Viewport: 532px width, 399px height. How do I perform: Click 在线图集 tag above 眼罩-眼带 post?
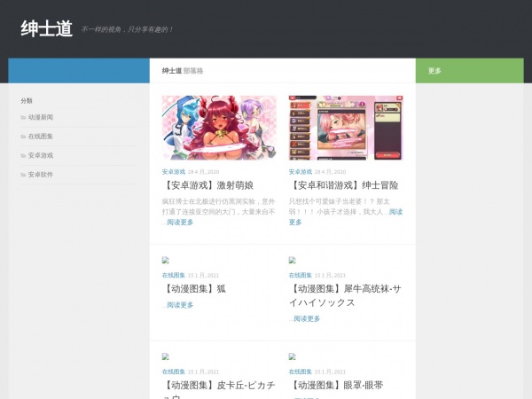click(x=301, y=372)
